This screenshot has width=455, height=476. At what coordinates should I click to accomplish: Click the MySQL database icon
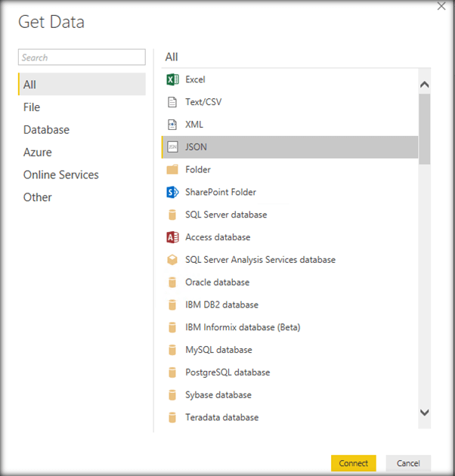point(172,350)
